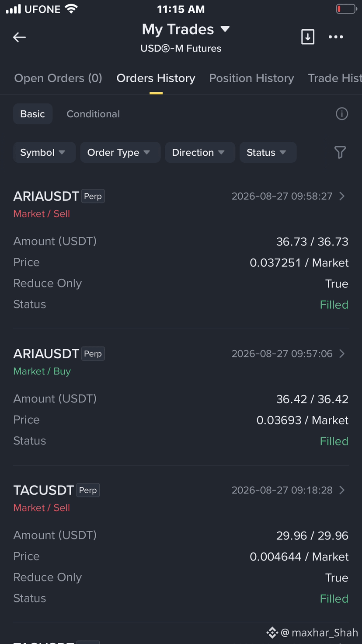The height and width of the screenshot is (644, 362).
Task: Select the Basic order toggle
Action: pyautogui.click(x=33, y=114)
